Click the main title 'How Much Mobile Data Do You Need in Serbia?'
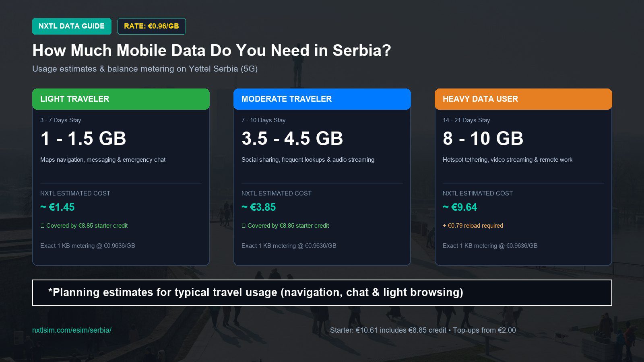Screen dimensions: 644x362 (212, 50)
